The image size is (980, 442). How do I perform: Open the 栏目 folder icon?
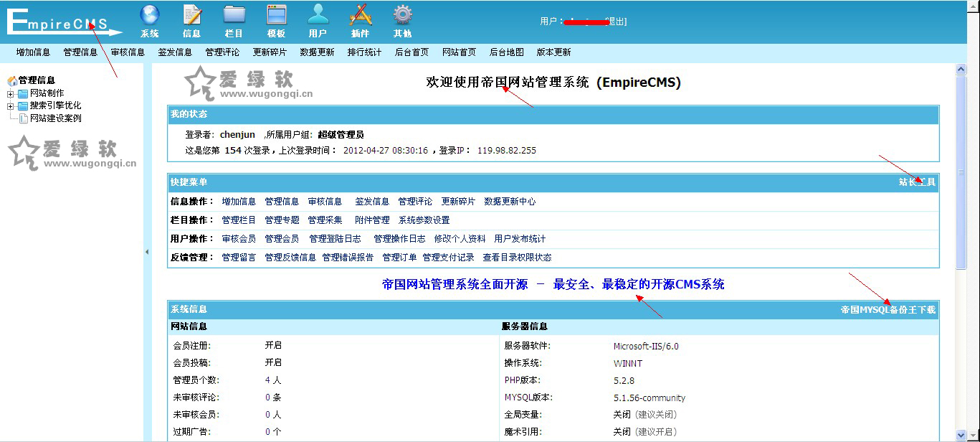coord(234,14)
